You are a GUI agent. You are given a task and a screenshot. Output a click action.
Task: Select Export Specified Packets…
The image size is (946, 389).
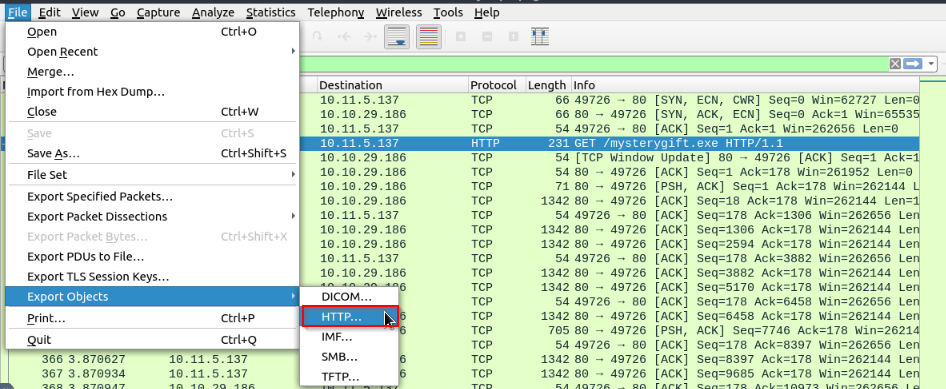(x=152, y=196)
